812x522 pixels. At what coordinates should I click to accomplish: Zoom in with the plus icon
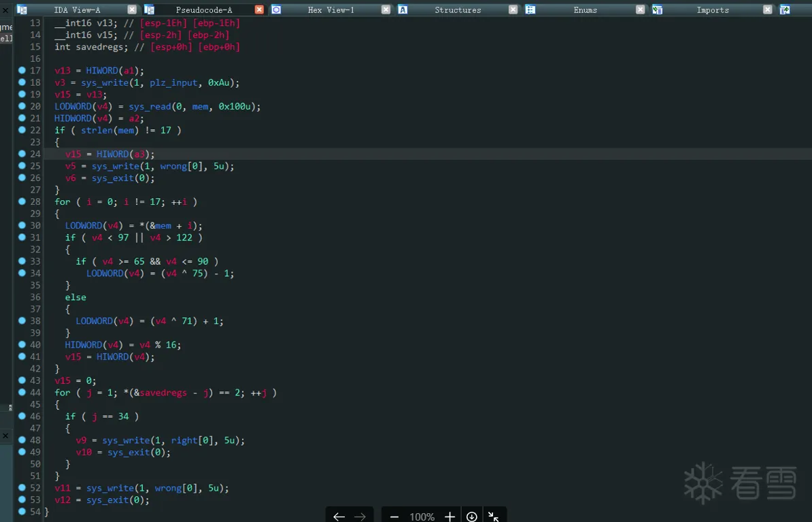[x=450, y=517]
